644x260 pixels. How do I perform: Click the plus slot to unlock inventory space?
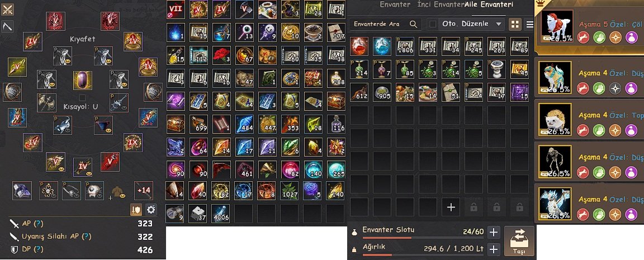[x=451, y=207]
